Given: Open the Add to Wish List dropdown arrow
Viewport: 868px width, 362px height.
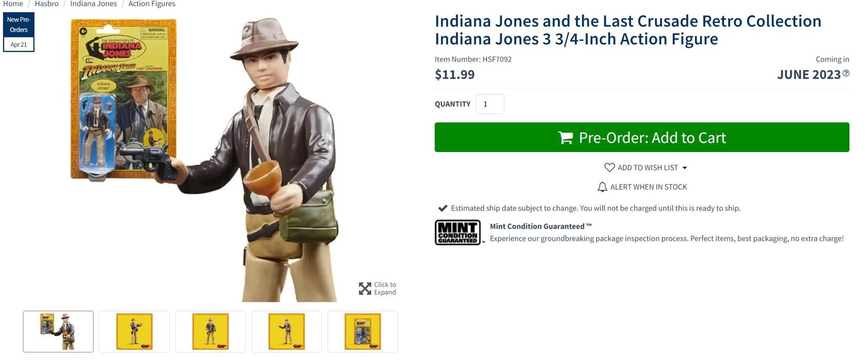Looking at the screenshot, I should (x=685, y=168).
